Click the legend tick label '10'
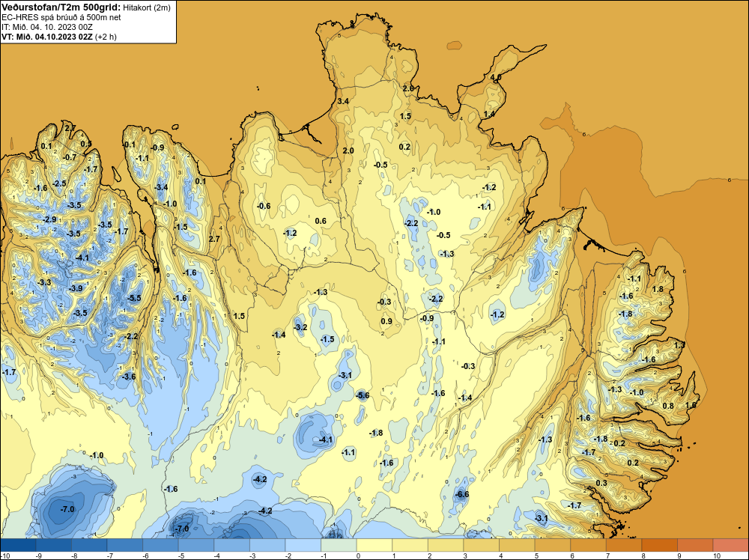Image resolution: width=749 pixels, height=560 pixels. tap(717, 556)
